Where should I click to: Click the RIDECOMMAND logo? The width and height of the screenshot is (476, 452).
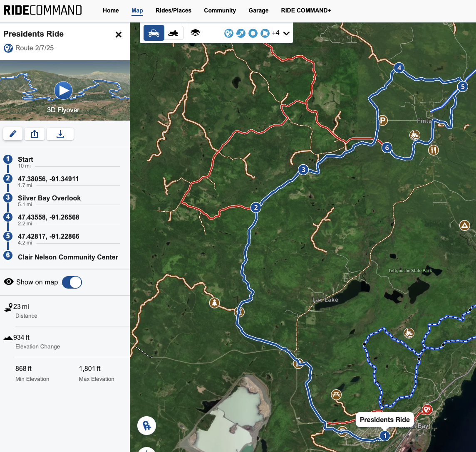coord(42,10)
